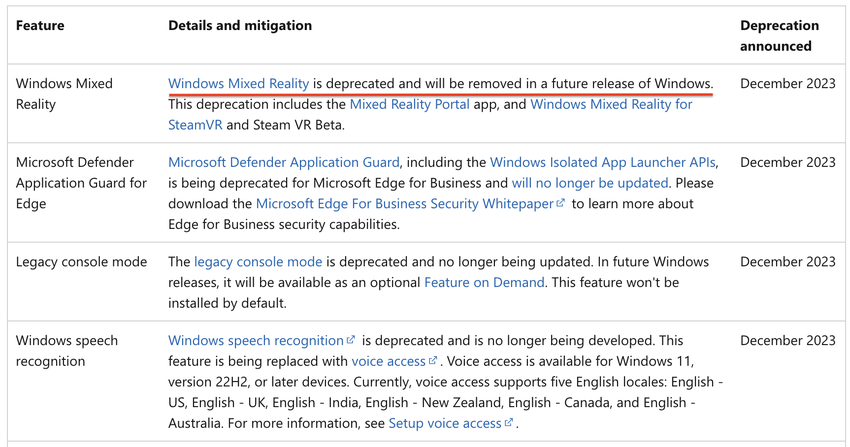Click the 'voice access' replacement link
850x447 pixels.
tap(388, 361)
